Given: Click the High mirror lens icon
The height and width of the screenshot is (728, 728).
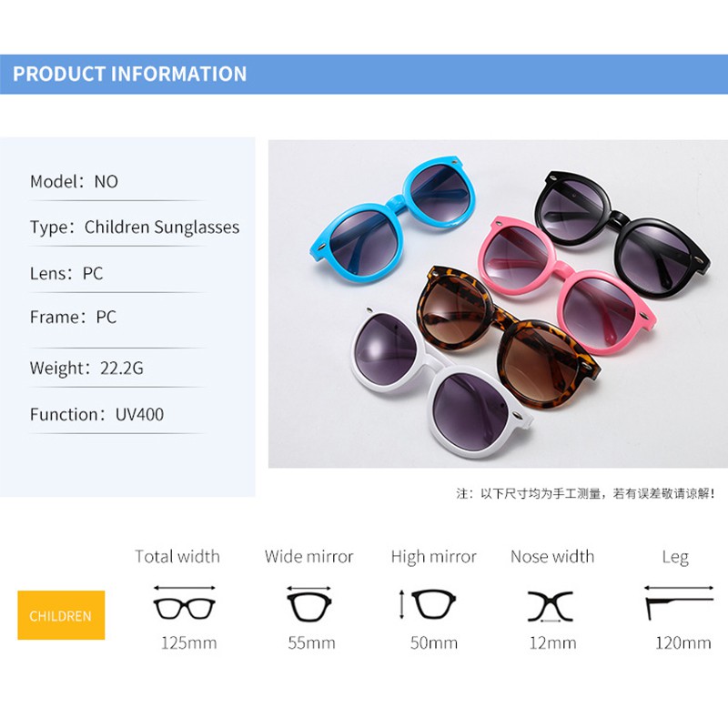Looking at the screenshot, I should coord(429,604).
